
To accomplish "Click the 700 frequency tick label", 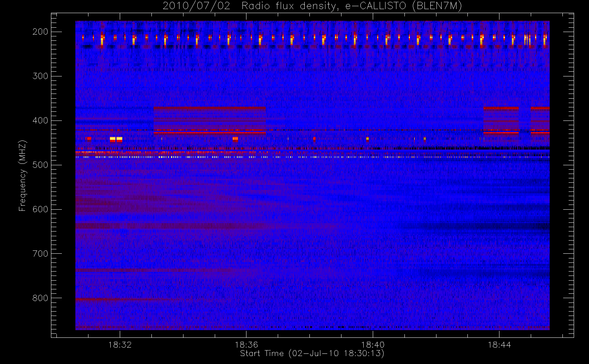I will (x=40, y=254).
